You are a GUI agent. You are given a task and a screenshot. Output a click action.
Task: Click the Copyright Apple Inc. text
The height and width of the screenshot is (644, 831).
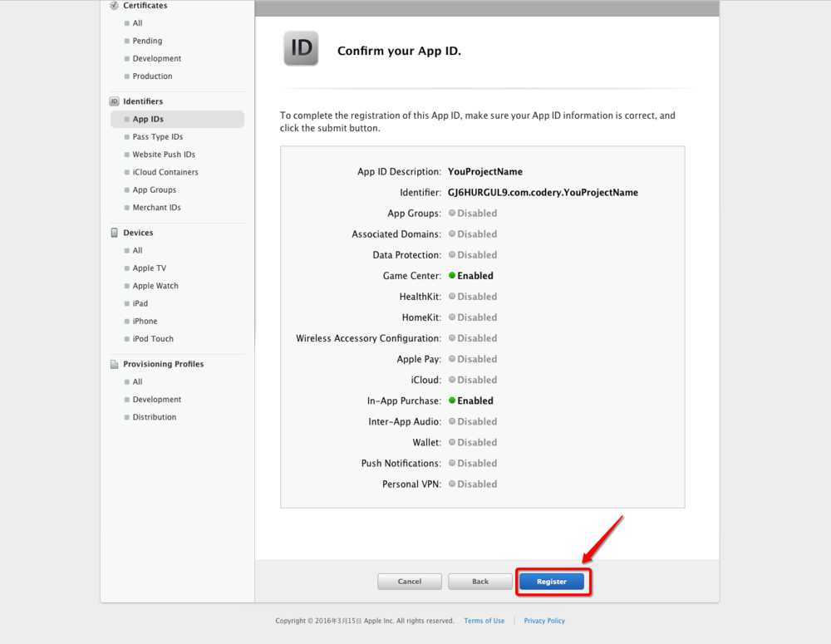coord(365,621)
